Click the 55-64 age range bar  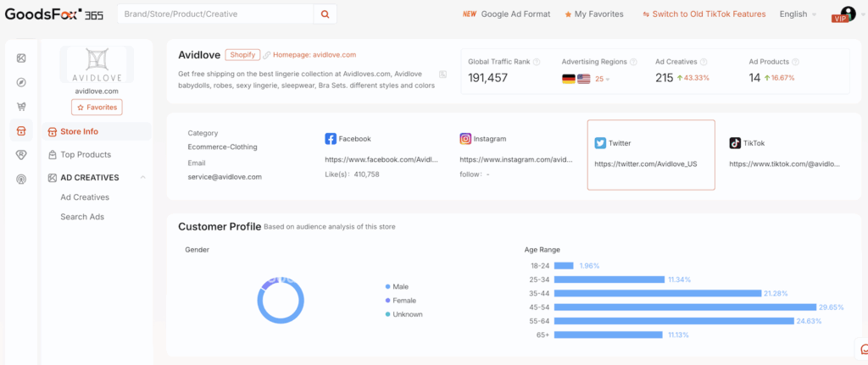(674, 321)
